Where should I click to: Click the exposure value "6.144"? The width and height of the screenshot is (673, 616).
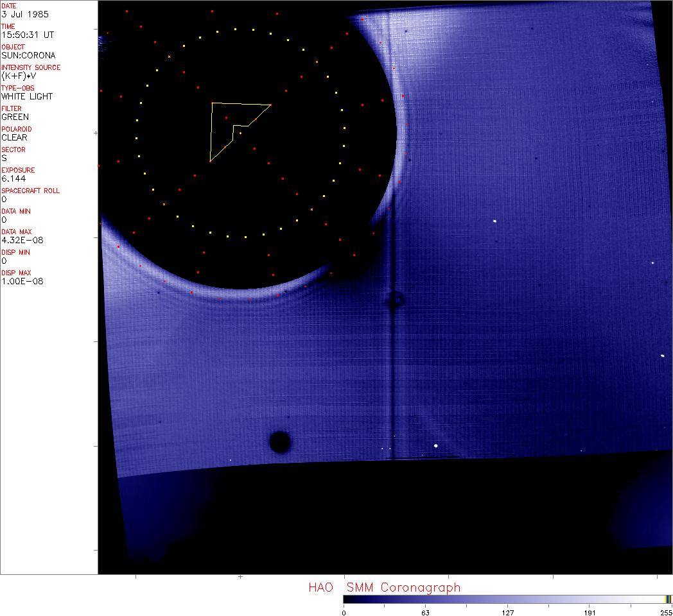point(13,178)
